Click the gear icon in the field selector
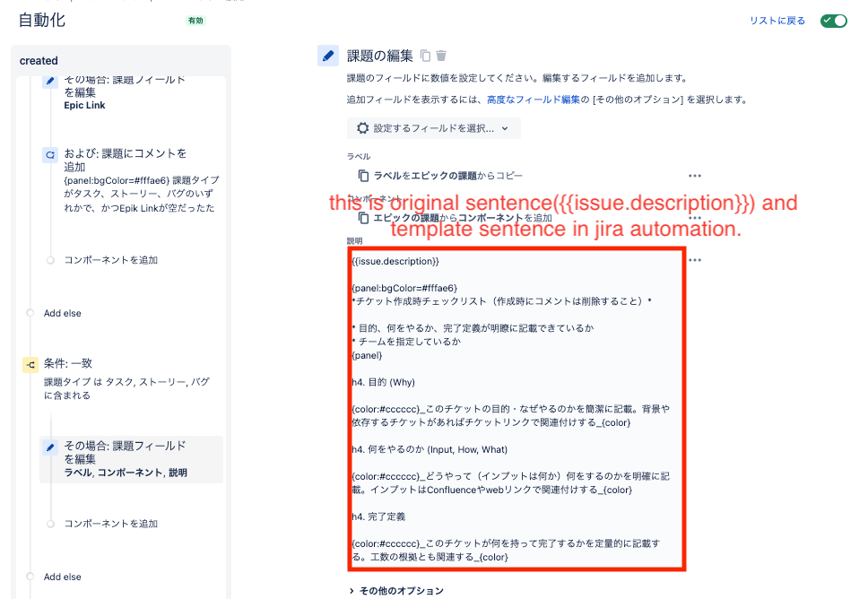This screenshot has height=599, width=868. [x=361, y=127]
